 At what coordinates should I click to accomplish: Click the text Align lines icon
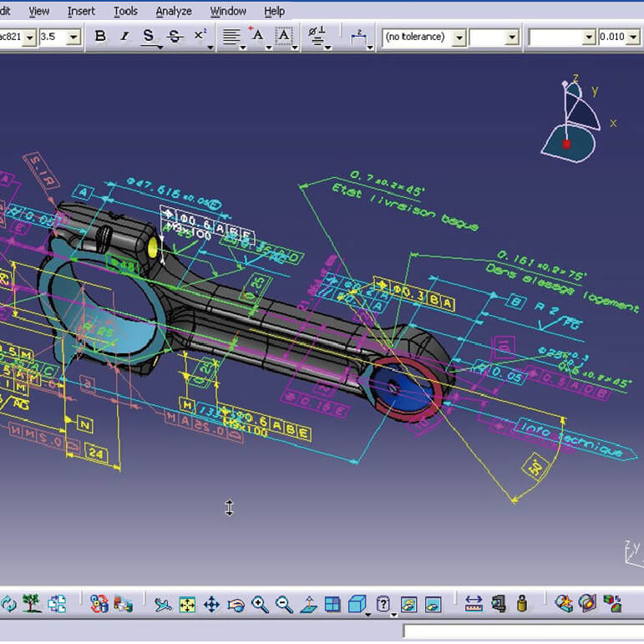[231, 36]
